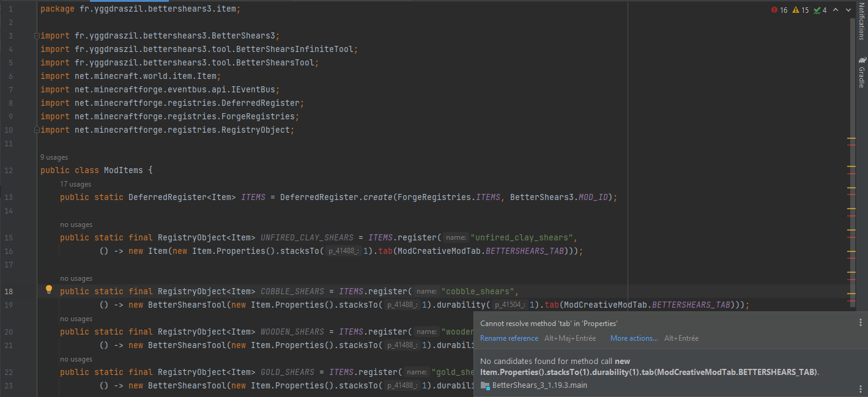Click the yellow lightbulb quick-fix icon
Image resolution: width=868 pixels, height=397 pixels.
(49, 290)
